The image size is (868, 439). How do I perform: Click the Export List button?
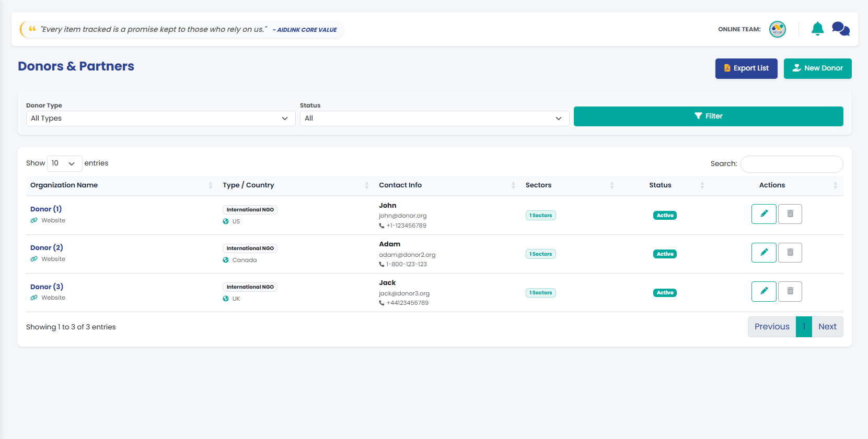pyautogui.click(x=746, y=68)
